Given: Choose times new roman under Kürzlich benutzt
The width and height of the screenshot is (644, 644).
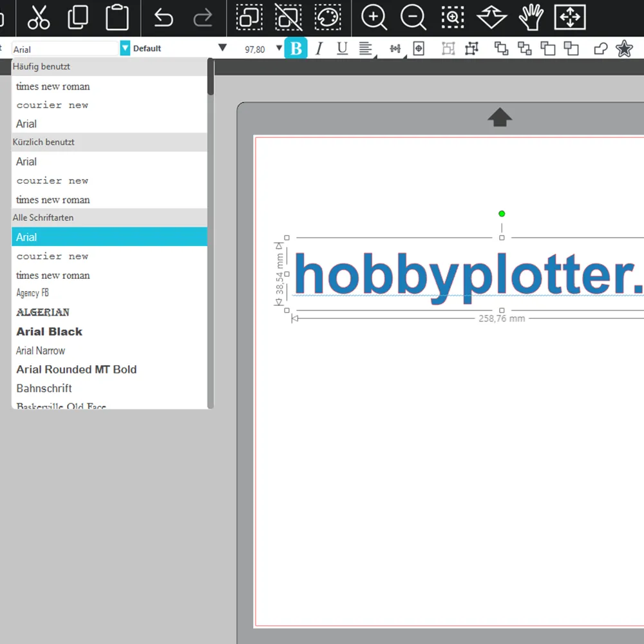Looking at the screenshot, I should 109,200.
